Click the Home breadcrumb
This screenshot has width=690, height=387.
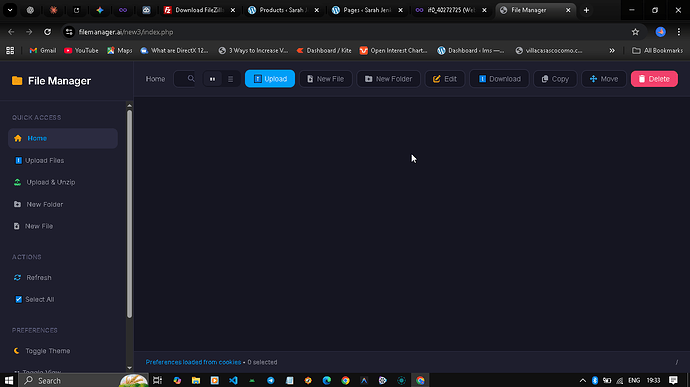(x=155, y=79)
